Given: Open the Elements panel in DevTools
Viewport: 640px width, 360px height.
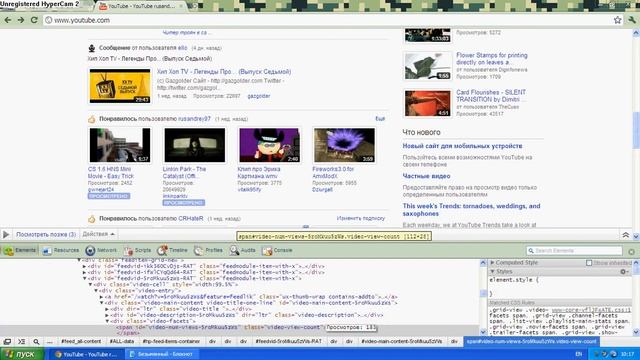Looking at the screenshot, I should pyautogui.click(x=20, y=250).
